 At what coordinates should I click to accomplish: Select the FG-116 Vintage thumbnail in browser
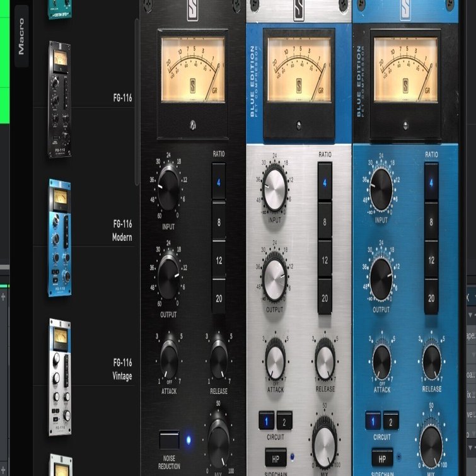pos(60,377)
